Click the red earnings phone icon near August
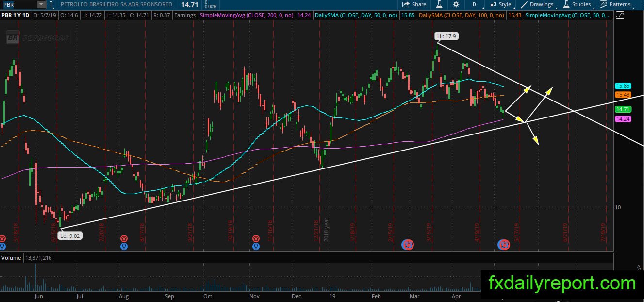The image size is (644, 302). point(125,238)
